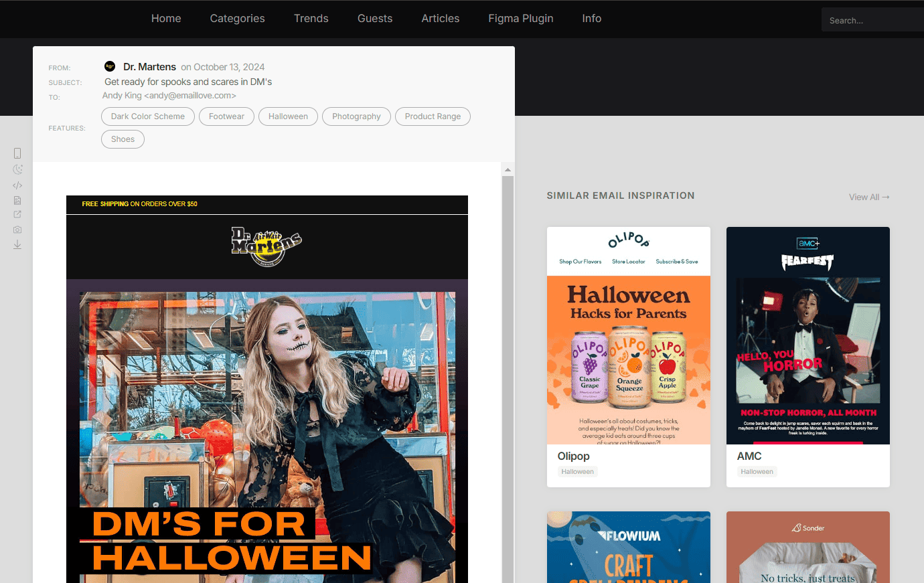Toggle dark mode preview with the moon icon
Image resolution: width=924 pixels, height=583 pixels.
pyautogui.click(x=17, y=169)
